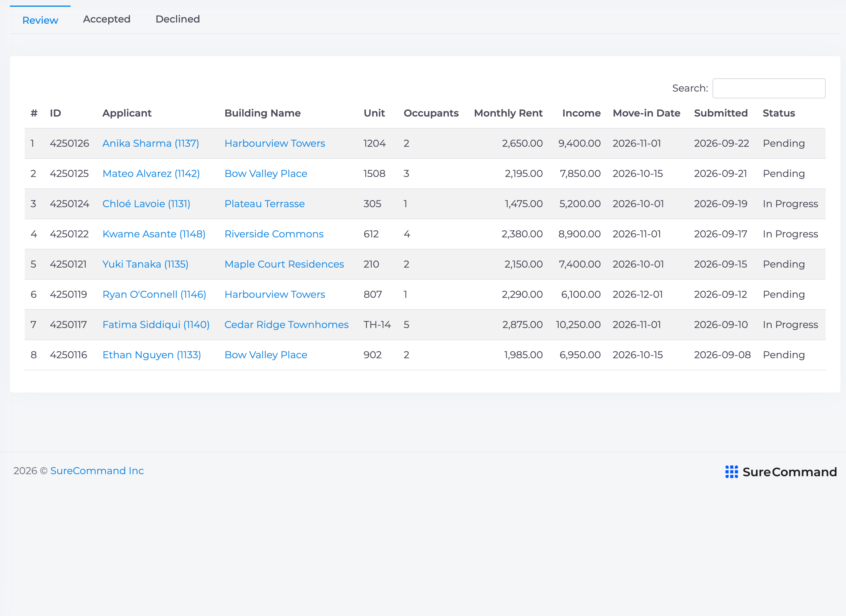Open applicant Anika Sharma (1137)
The image size is (846, 616).
point(151,143)
